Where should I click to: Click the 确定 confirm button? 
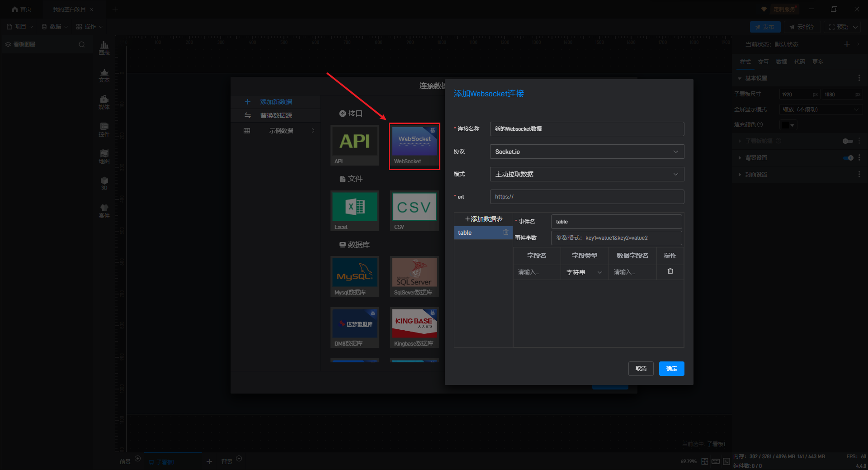coord(671,369)
